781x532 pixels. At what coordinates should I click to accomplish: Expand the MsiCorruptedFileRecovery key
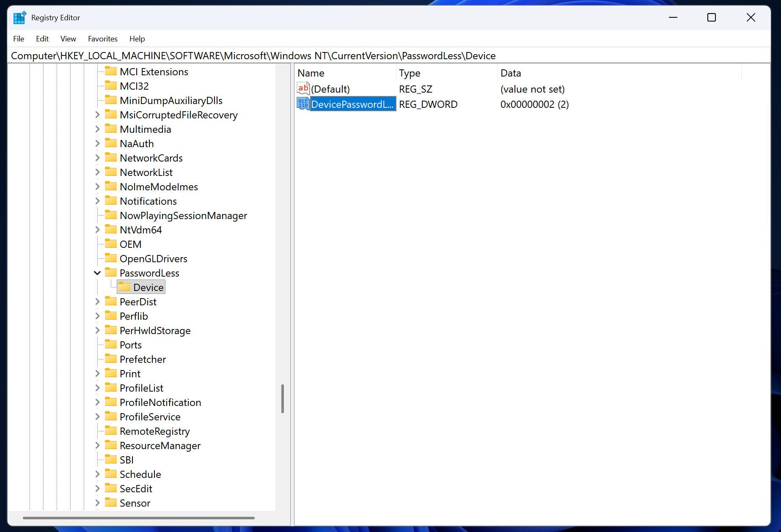click(x=97, y=115)
